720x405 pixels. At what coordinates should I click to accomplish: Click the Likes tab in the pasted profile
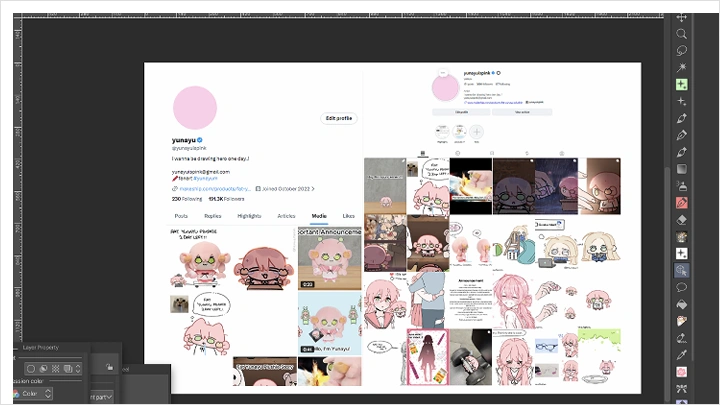pos(349,216)
